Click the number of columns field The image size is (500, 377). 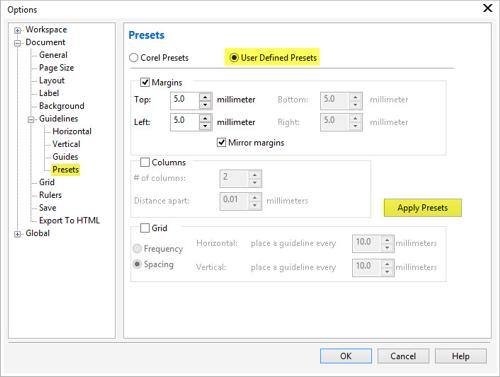click(234, 178)
